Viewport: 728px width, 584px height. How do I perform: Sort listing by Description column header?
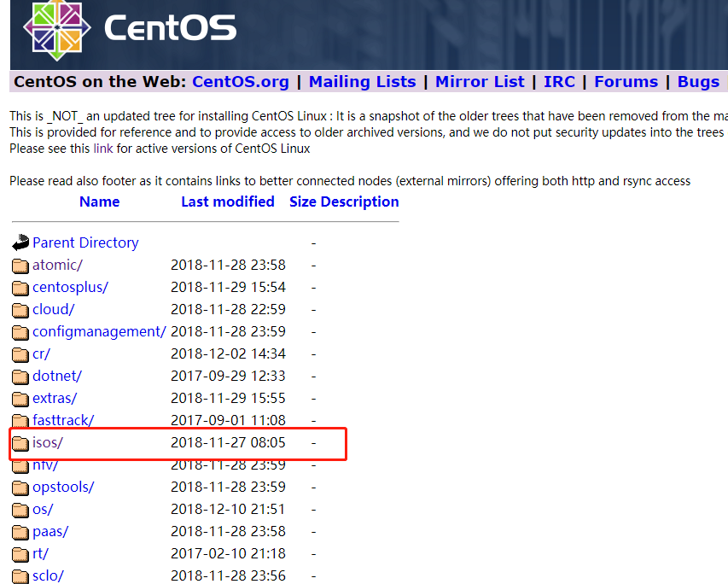coord(359,201)
